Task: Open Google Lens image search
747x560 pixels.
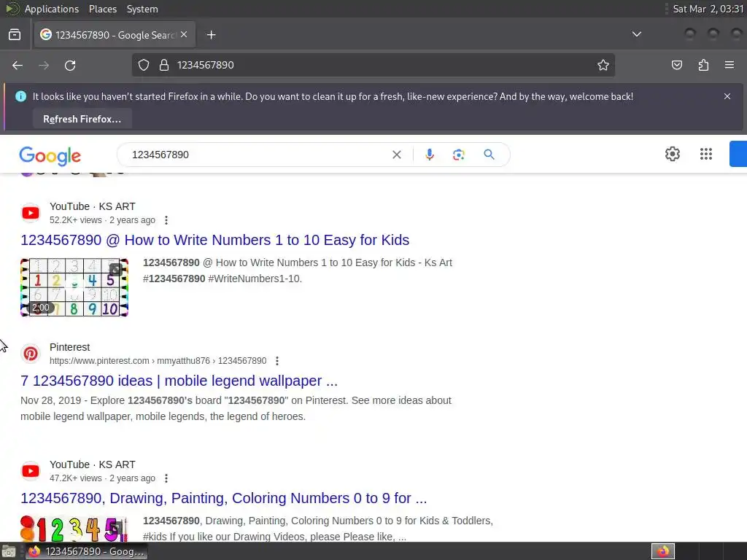Action: pyautogui.click(x=459, y=155)
